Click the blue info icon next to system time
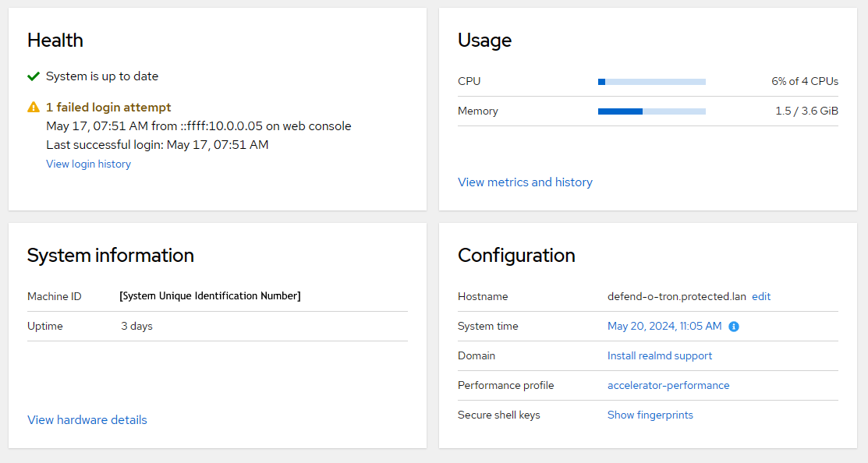This screenshot has width=868, height=463. coord(733,327)
